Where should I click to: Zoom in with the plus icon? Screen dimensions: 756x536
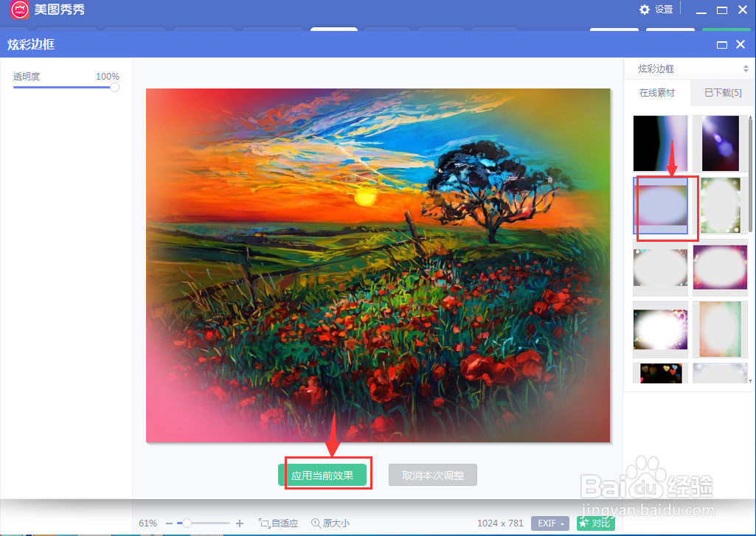click(x=240, y=523)
